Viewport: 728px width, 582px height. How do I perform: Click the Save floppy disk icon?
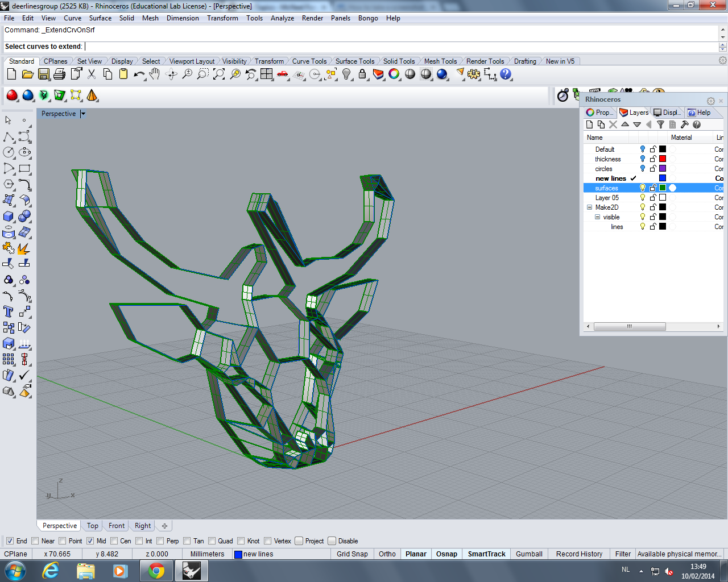44,74
